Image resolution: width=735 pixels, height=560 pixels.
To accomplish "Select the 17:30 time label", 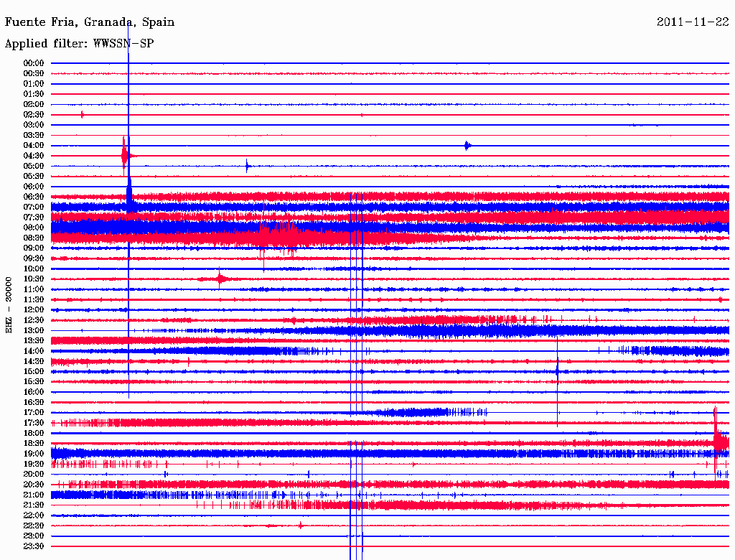I will pyautogui.click(x=34, y=423).
